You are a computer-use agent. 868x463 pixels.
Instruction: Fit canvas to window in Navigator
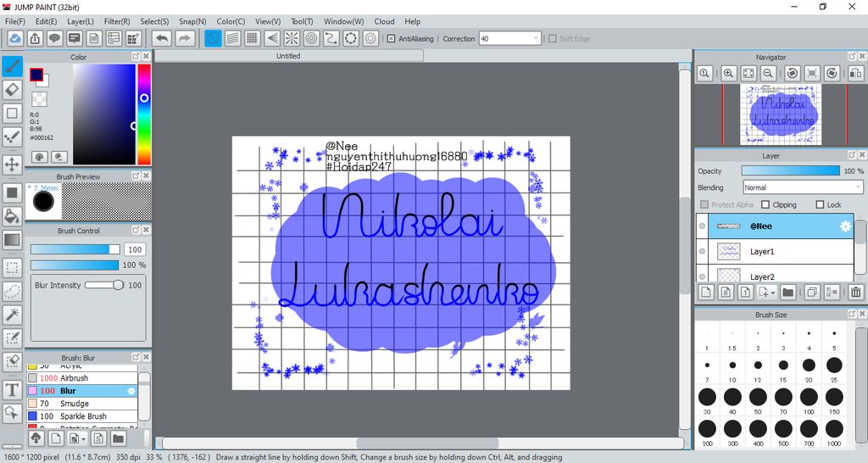pos(748,73)
